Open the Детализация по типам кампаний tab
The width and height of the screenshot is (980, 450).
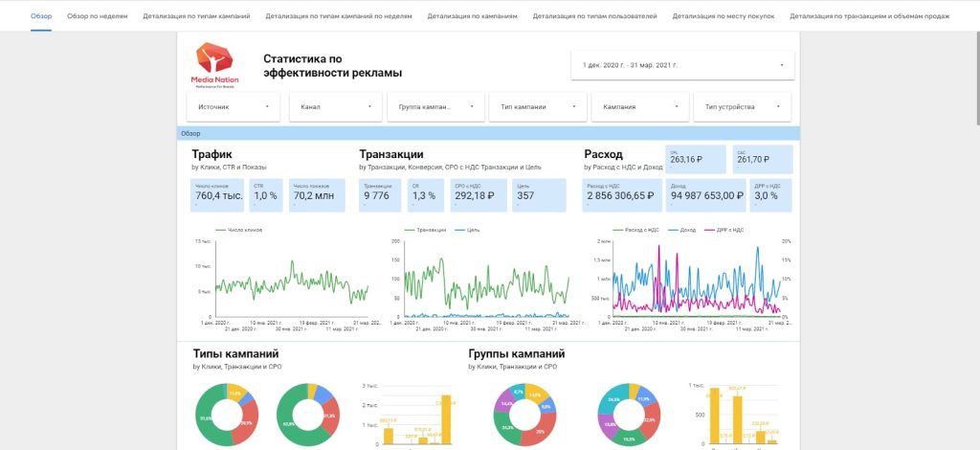click(x=196, y=16)
